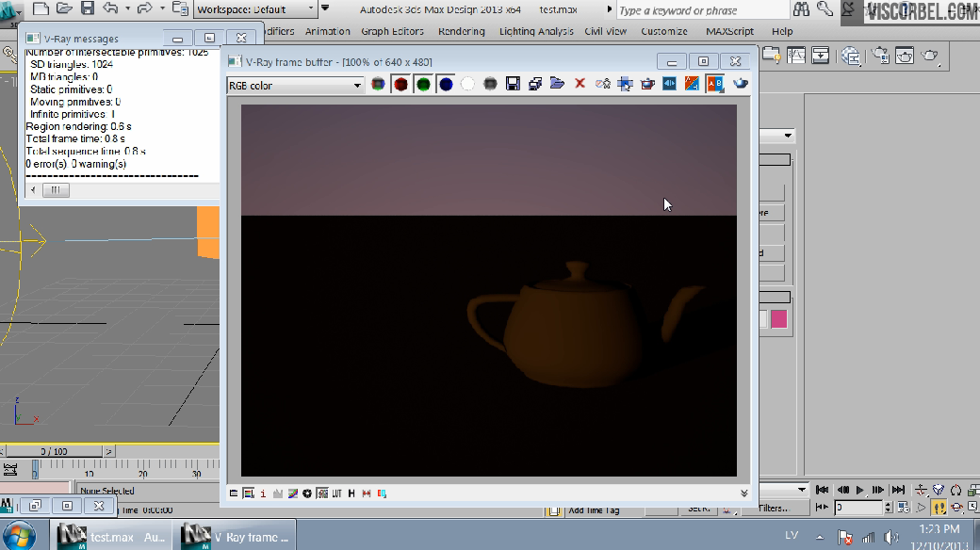Screen dimensions: 980x550
Task: Expand quick access toolbar customize arrow
Action: [325, 8]
